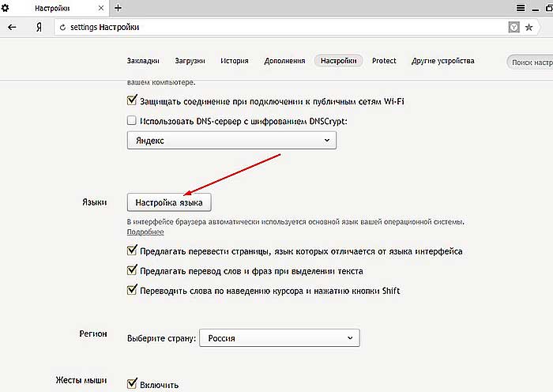553x392 pixels.
Task: Open Yandex home via Я icon
Action: (39, 27)
